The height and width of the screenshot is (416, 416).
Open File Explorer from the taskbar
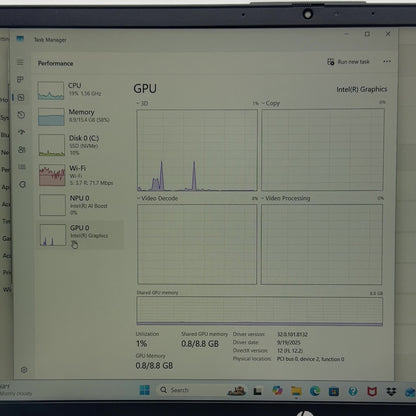pos(296,391)
